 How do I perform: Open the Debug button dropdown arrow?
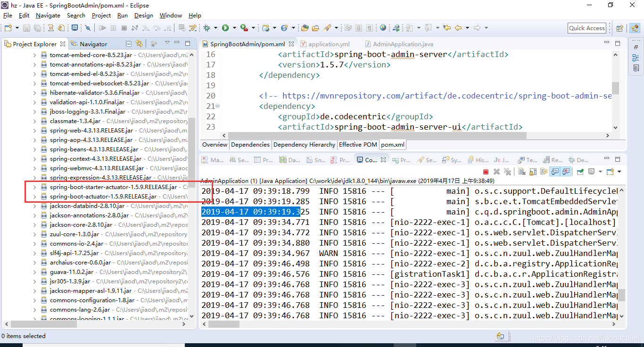[215, 28]
